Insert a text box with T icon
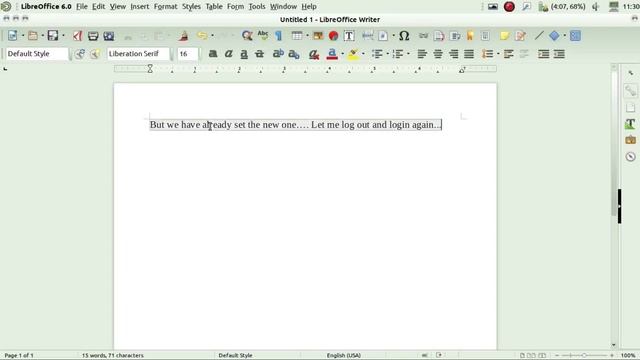The height and width of the screenshot is (360, 640). pyautogui.click(x=349, y=36)
